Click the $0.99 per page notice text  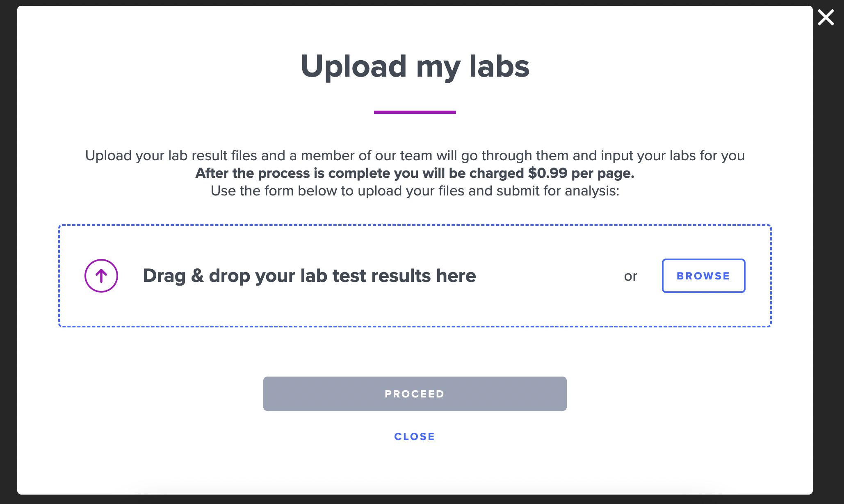pyautogui.click(x=415, y=173)
